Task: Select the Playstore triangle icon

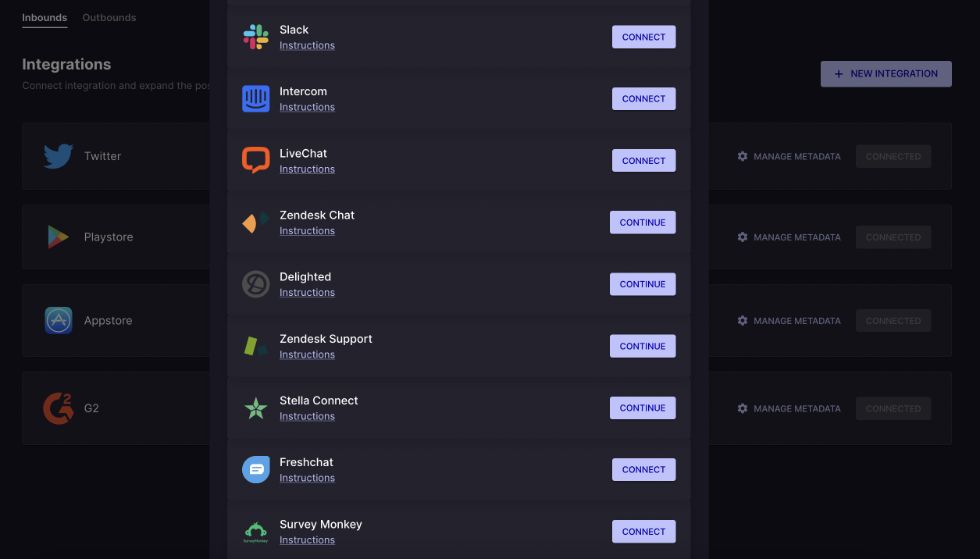Action: 58,237
